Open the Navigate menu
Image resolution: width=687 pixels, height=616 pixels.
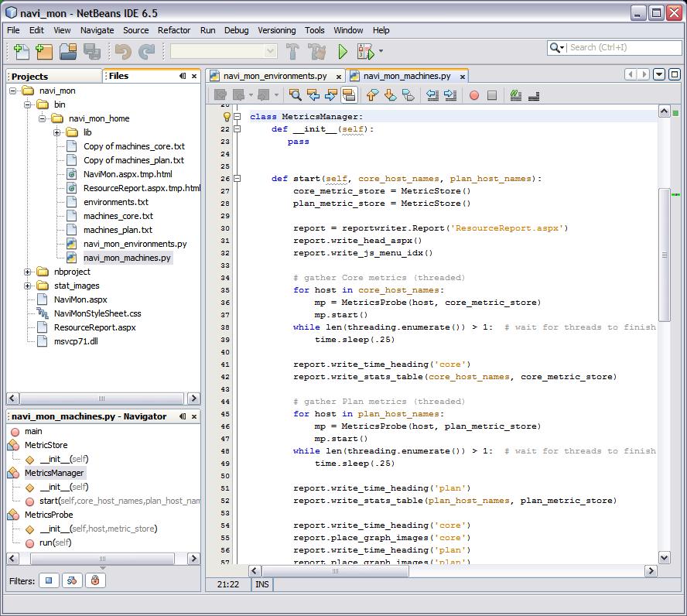97,30
